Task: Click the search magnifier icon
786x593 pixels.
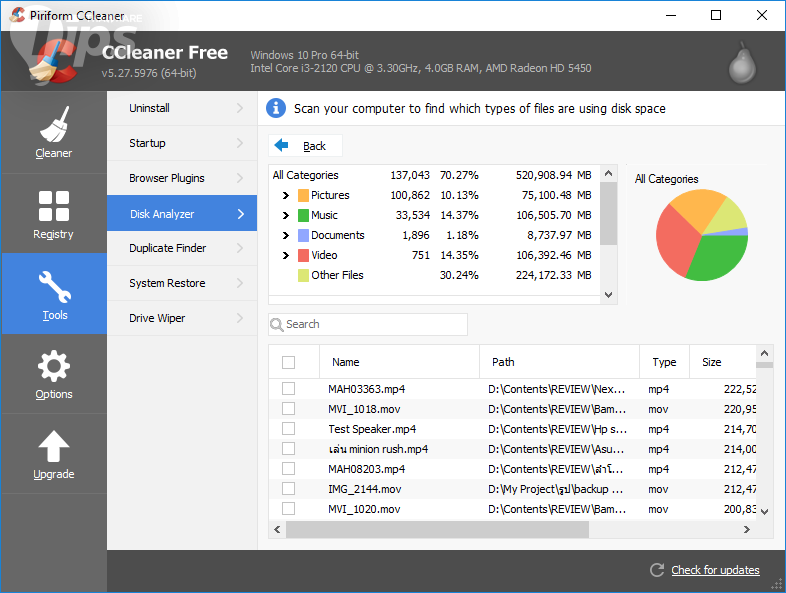Action: [277, 324]
